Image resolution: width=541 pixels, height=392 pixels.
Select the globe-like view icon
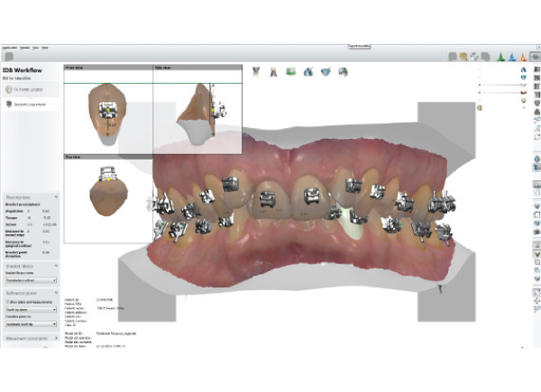(x=343, y=72)
